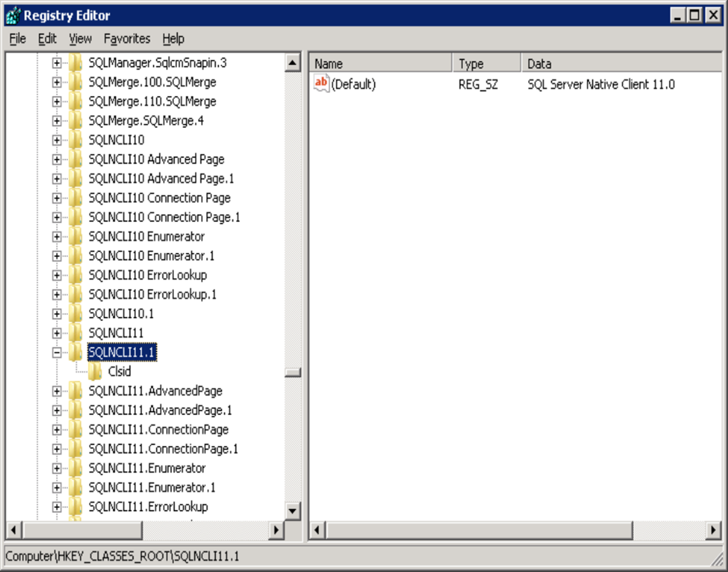Click folder icon of SQLNCLI10 ErrorLookup
This screenshot has width=728, height=572.
75,275
